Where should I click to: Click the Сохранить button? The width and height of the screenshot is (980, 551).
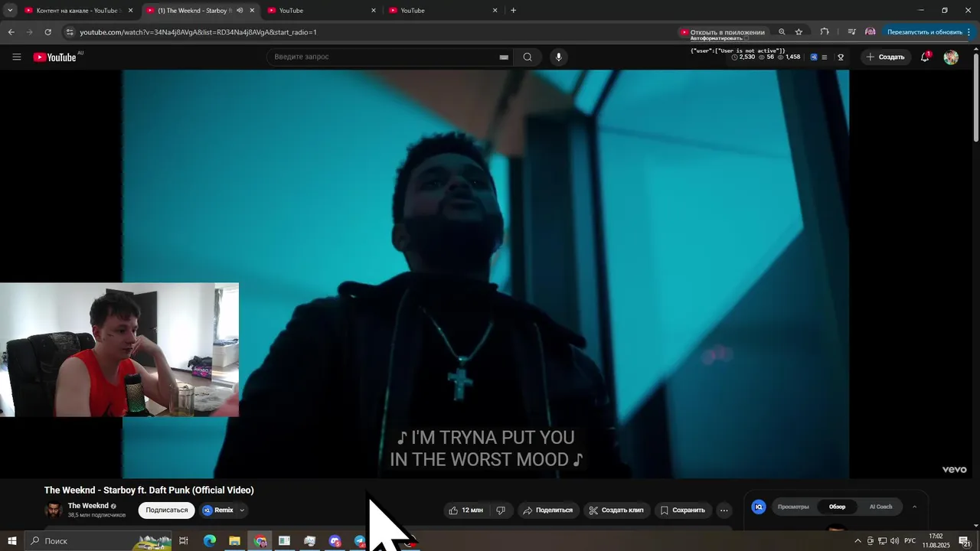click(683, 510)
